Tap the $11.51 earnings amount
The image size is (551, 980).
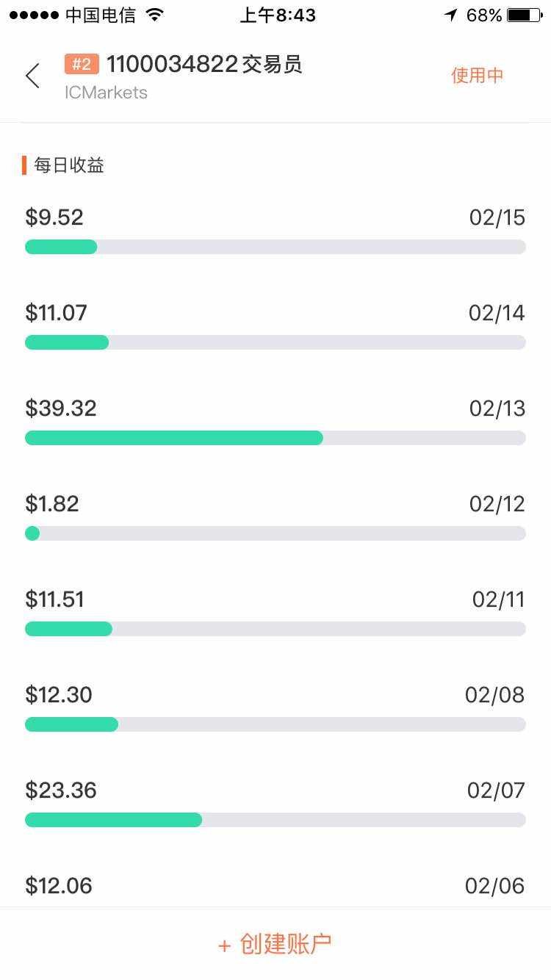[55, 599]
